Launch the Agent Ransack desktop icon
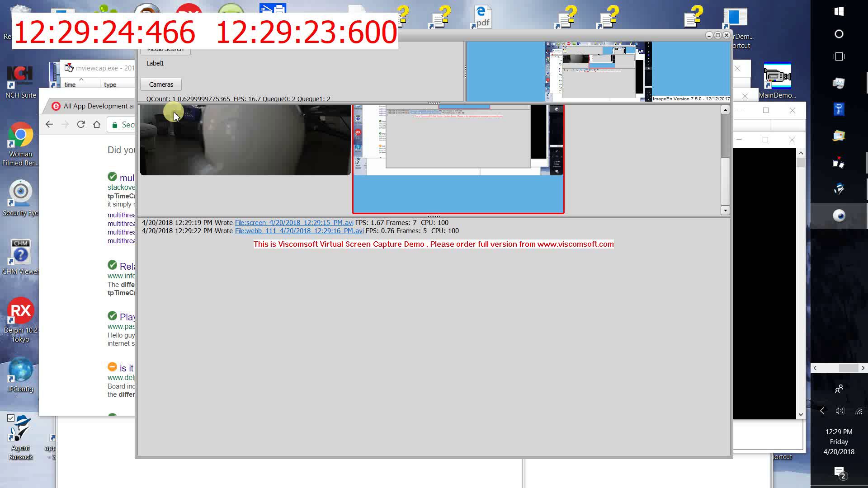 [20, 437]
